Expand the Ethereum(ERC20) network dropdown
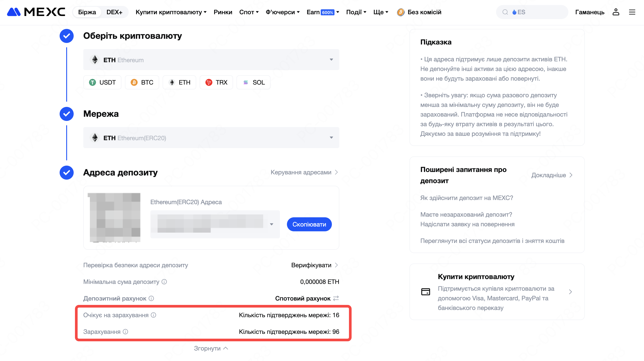This screenshot has height=361, width=644. (x=211, y=137)
